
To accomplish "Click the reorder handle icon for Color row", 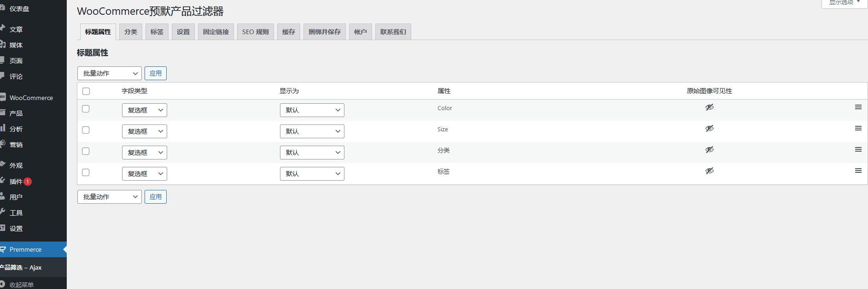I will coord(858,107).
